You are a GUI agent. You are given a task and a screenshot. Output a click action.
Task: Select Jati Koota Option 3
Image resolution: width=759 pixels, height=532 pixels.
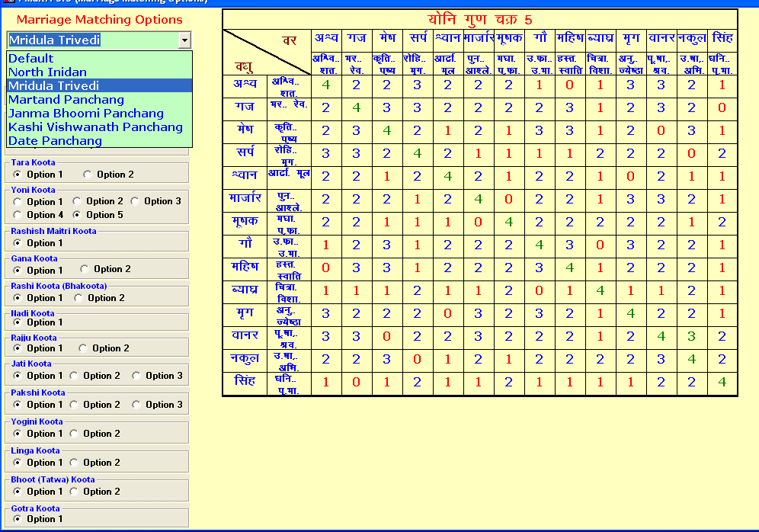(136, 376)
